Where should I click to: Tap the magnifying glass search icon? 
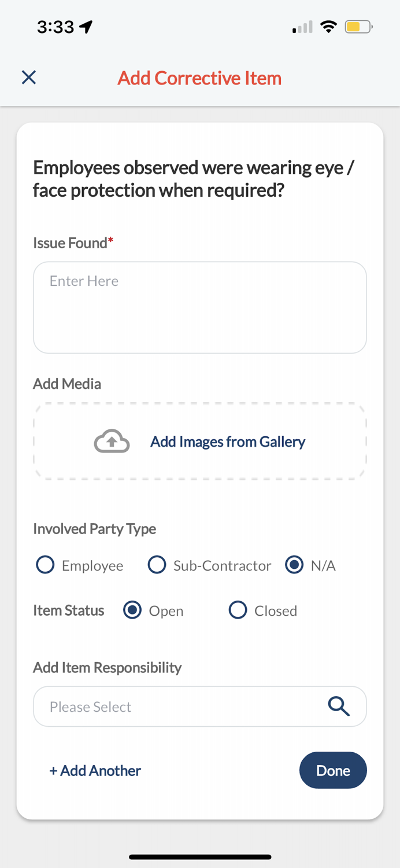[x=339, y=706]
